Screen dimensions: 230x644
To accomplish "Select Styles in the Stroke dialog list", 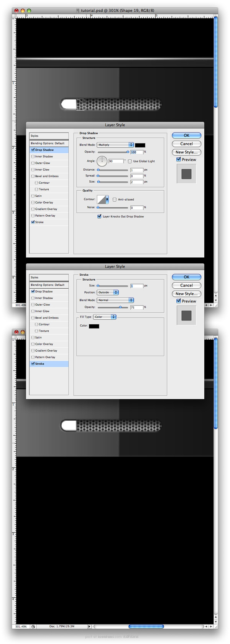I will click(49, 278).
